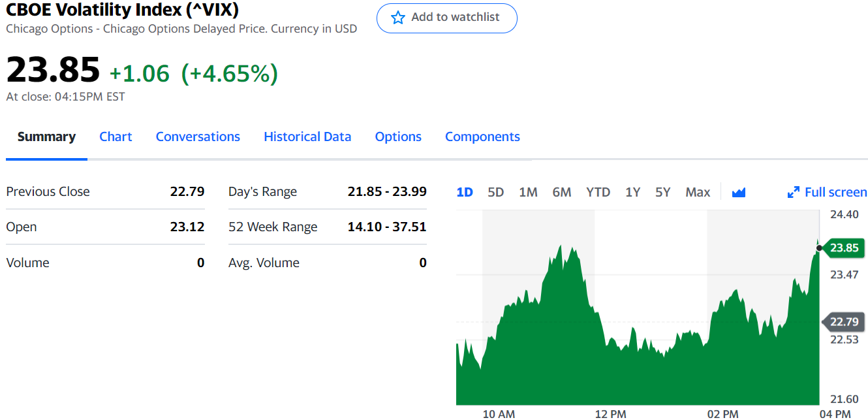Click the 52 Week Range value 14.10 - 37.51
Viewport: 868px width, 420px height.
[x=387, y=227]
